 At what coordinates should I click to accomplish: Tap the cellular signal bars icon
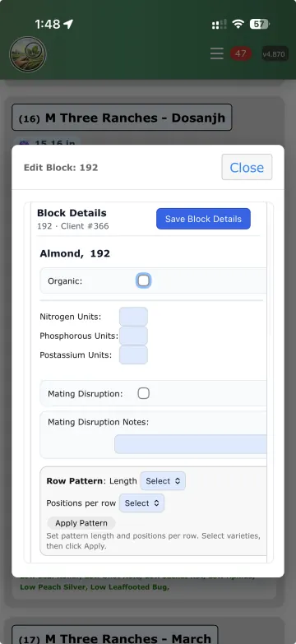coord(220,25)
